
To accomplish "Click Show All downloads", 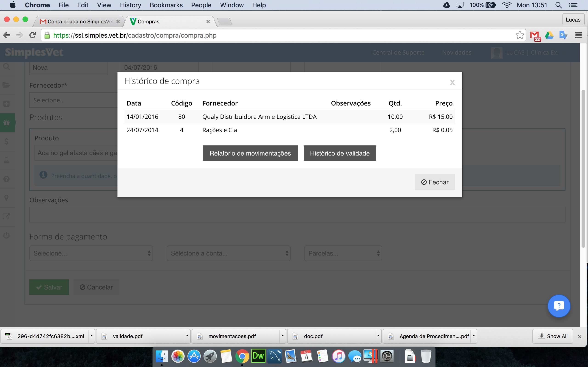I will 553,336.
